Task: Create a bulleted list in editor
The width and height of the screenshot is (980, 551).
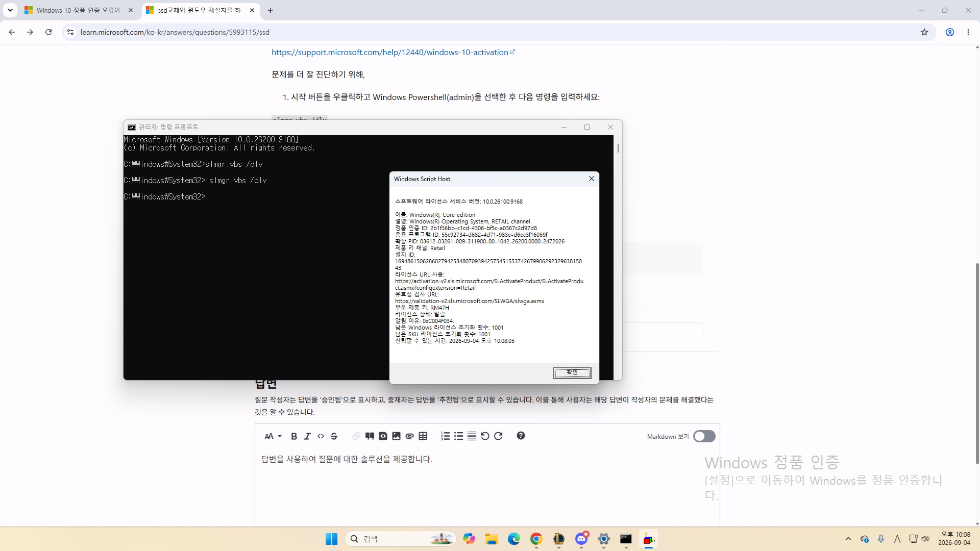Action: (x=458, y=436)
